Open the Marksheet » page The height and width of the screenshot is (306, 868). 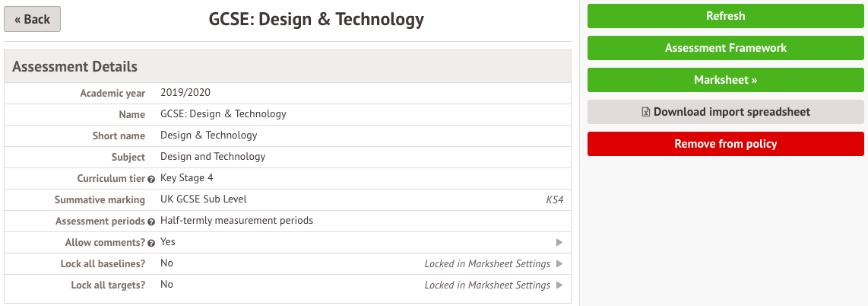point(725,80)
